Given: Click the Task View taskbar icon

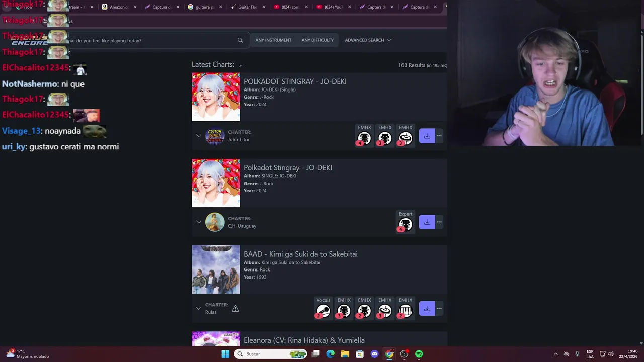Looking at the screenshot, I should [x=315, y=354].
